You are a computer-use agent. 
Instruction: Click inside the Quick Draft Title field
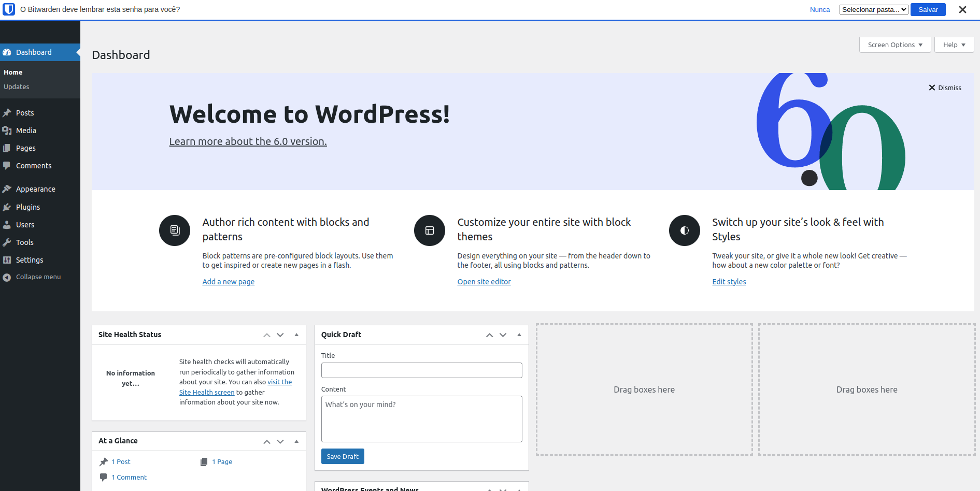pyautogui.click(x=421, y=370)
